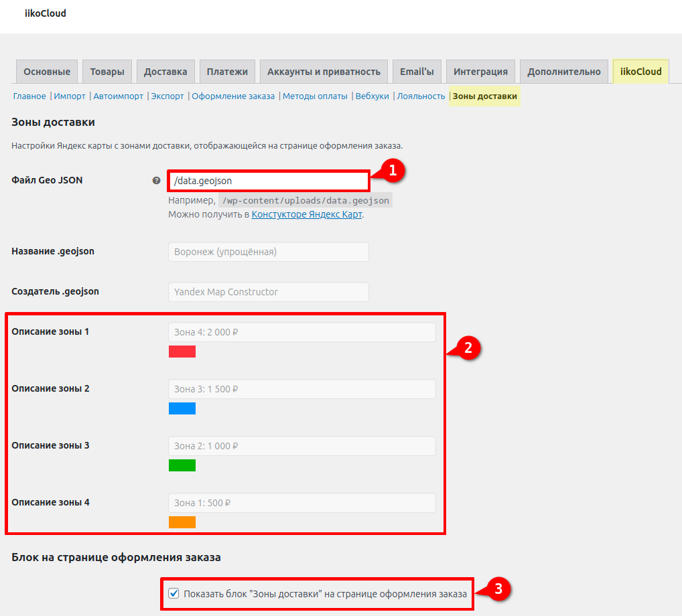Viewport: 682px width, 616px height.
Task: Click the Описание зоны 1 text field
Action: pyautogui.click(x=301, y=332)
